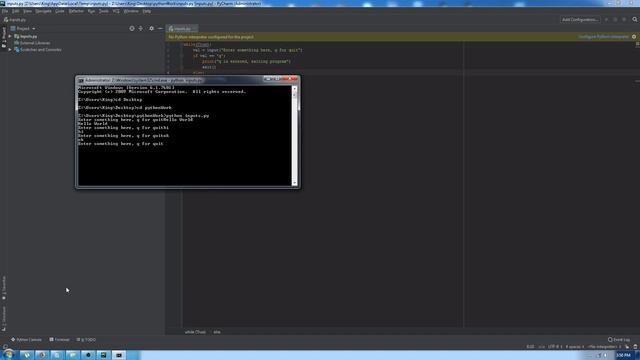Click the command prompt scroll down arrow

point(294,183)
